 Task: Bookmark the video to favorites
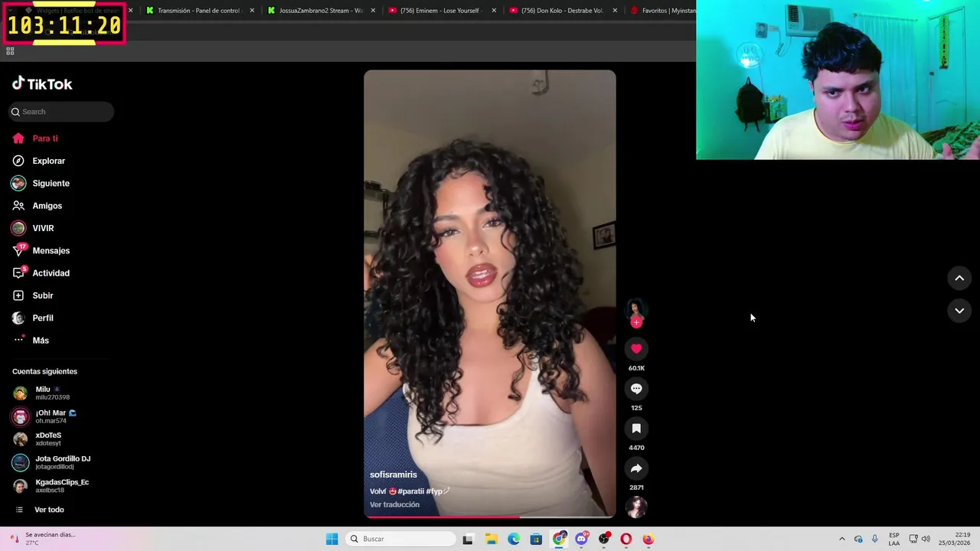(636, 429)
